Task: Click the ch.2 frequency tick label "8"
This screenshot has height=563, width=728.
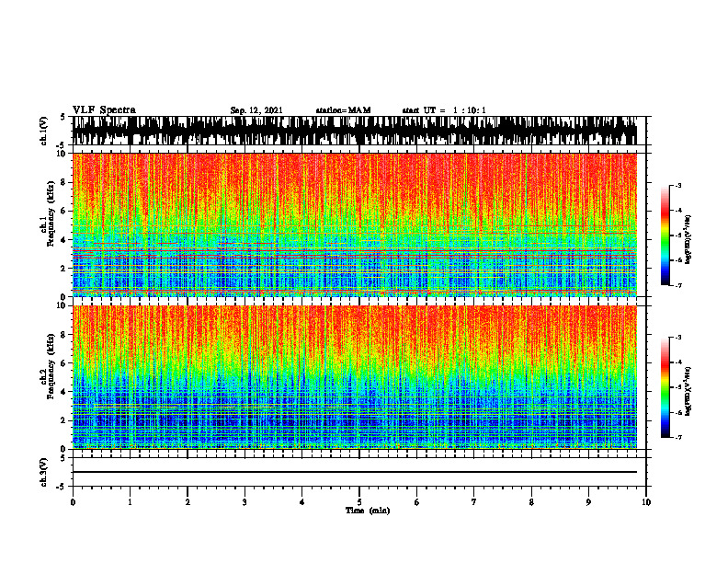Action: 64,335
